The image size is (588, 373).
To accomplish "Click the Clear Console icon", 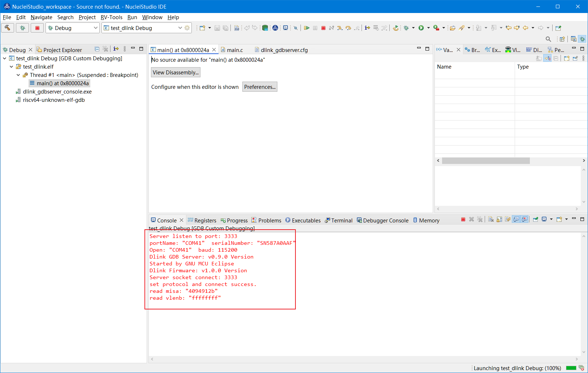I will coord(491,219).
